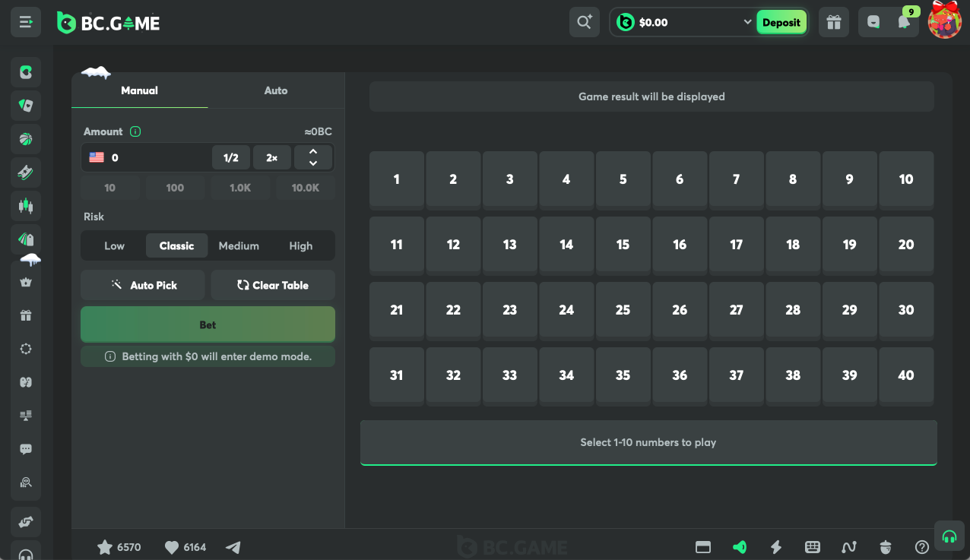Image resolution: width=970 pixels, height=560 pixels.
Task: Select keno number 23
Action: 510,310
